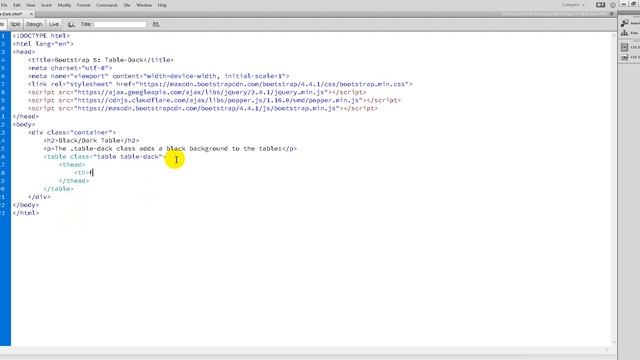Switch to Live view
The image size is (640, 360).
54,24
